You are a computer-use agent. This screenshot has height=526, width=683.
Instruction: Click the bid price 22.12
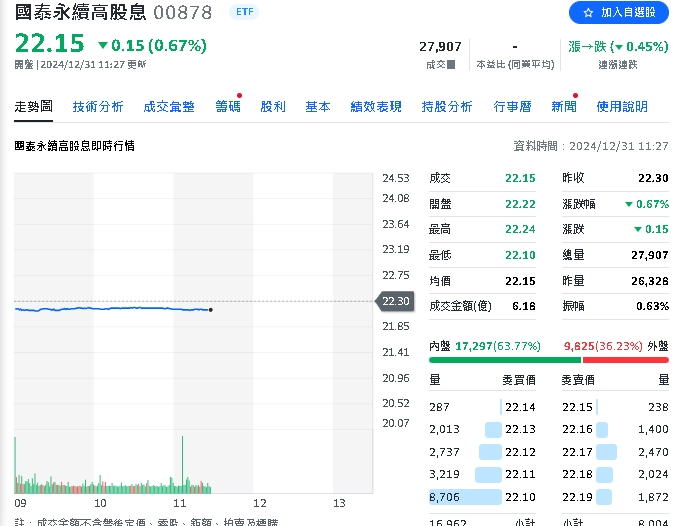520,452
